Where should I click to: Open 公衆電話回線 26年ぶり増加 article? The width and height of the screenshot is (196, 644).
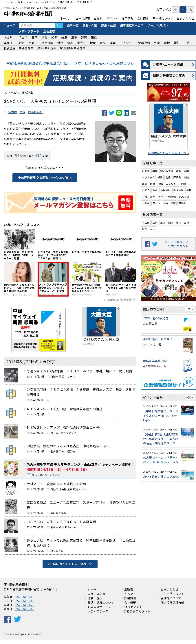coord(81,392)
